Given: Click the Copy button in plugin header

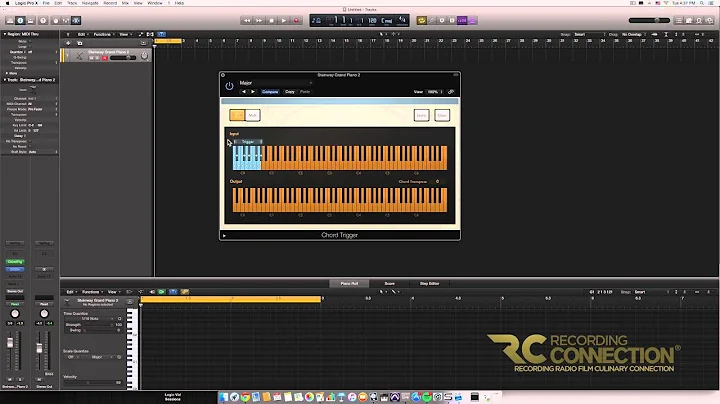Looking at the screenshot, I should (x=290, y=92).
